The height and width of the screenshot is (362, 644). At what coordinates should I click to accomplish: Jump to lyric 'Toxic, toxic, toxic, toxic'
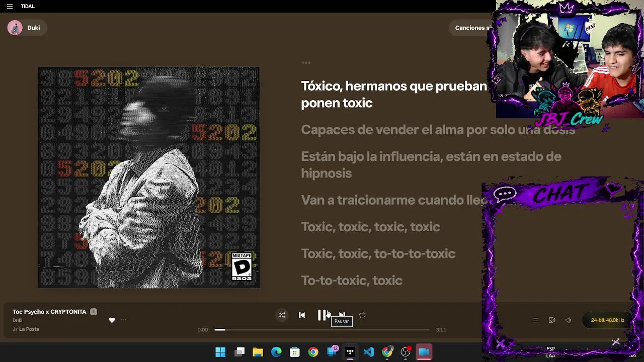point(370,227)
